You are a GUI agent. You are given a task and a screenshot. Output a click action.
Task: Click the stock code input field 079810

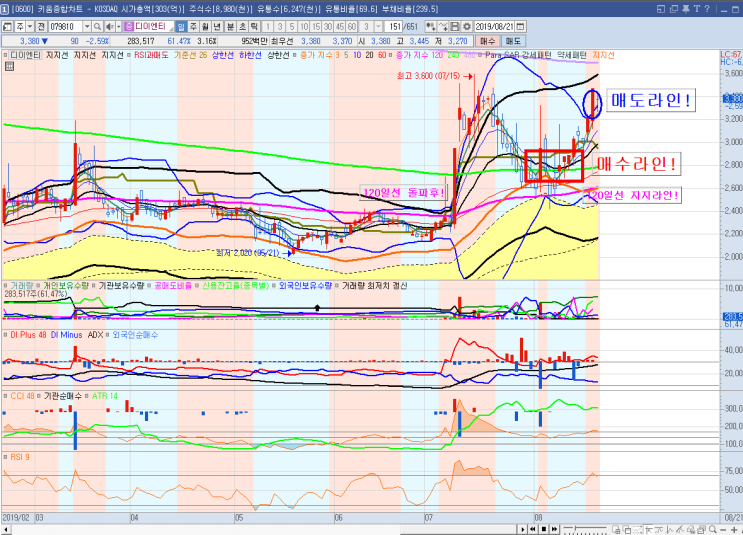pos(65,27)
